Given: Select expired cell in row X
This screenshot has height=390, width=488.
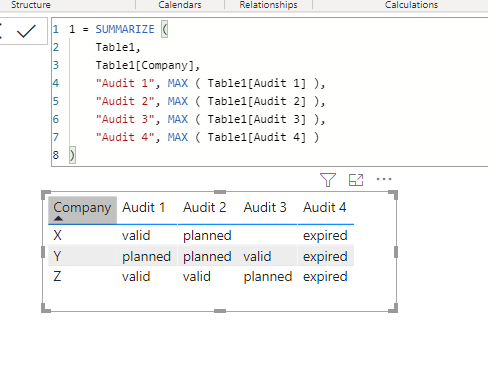Looking at the screenshot, I should click(325, 235).
